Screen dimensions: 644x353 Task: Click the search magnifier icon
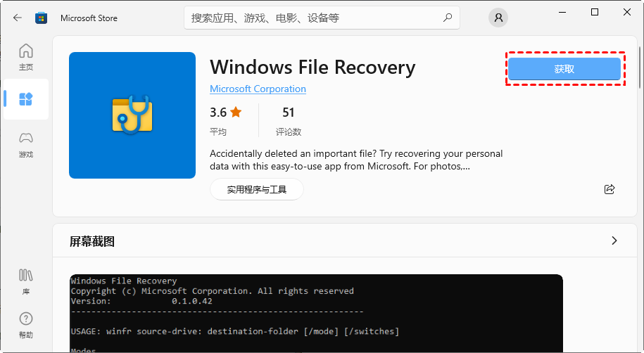(x=447, y=18)
